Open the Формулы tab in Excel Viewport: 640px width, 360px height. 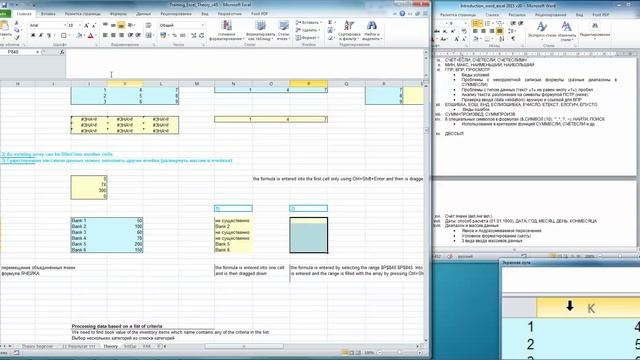(x=118, y=14)
